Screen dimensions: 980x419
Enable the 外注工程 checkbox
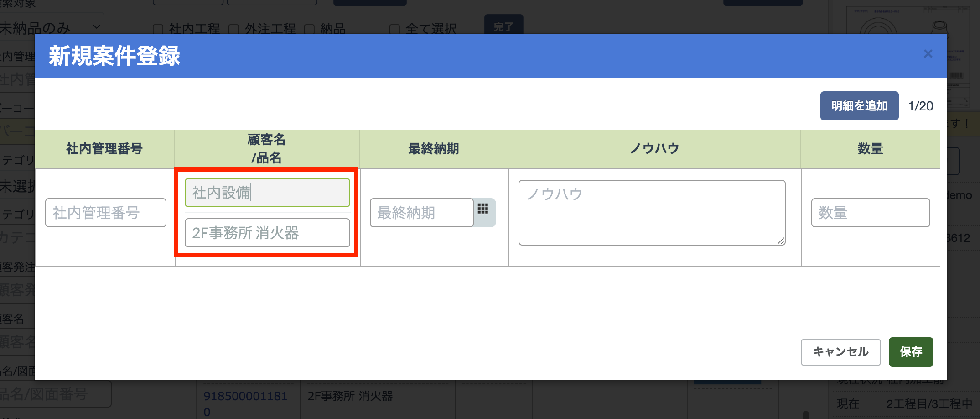(x=233, y=29)
